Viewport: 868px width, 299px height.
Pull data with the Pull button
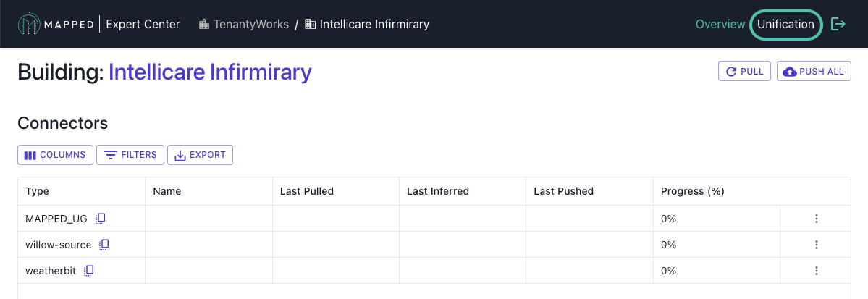pos(744,72)
